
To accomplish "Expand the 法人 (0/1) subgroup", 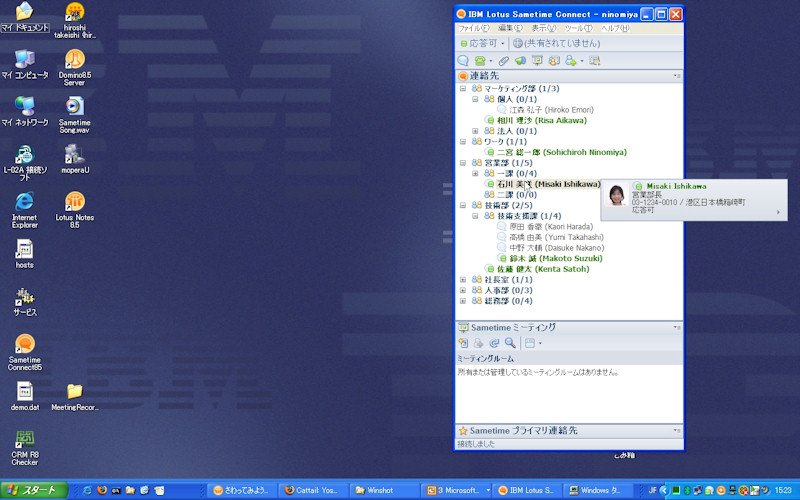I will tap(475, 131).
